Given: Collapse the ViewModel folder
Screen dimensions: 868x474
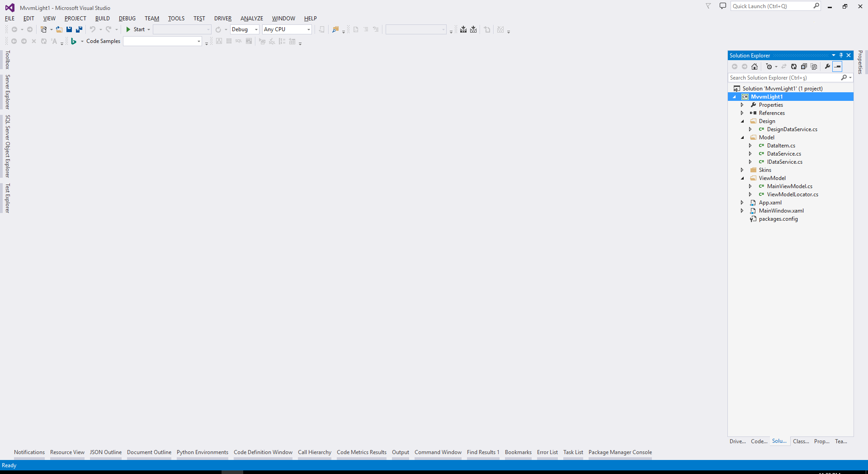Looking at the screenshot, I should point(742,178).
